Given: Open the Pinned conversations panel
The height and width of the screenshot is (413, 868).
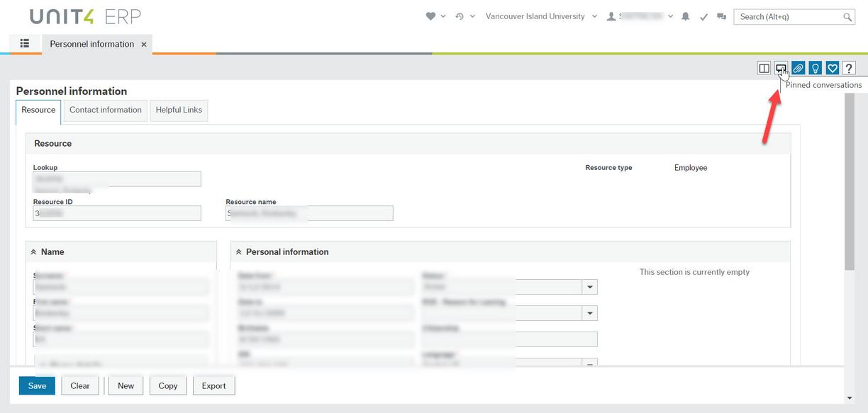Looking at the screenshot, I should (x=781, y=67).
